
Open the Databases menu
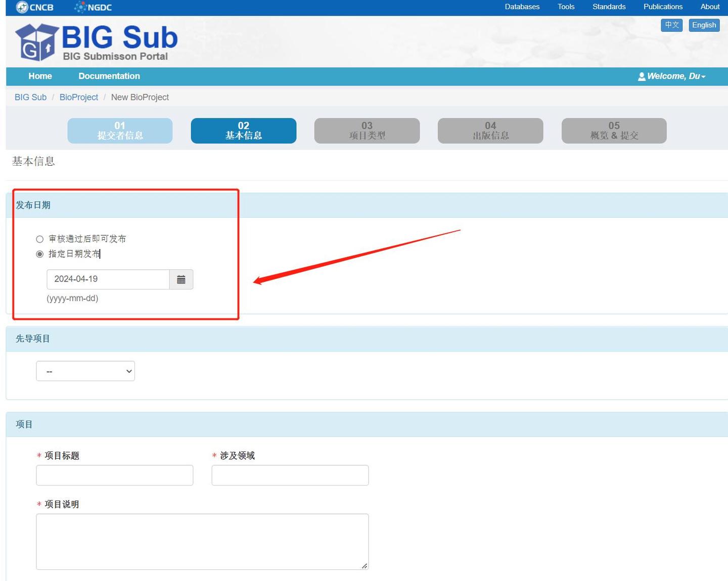click(x=522, y=7)
